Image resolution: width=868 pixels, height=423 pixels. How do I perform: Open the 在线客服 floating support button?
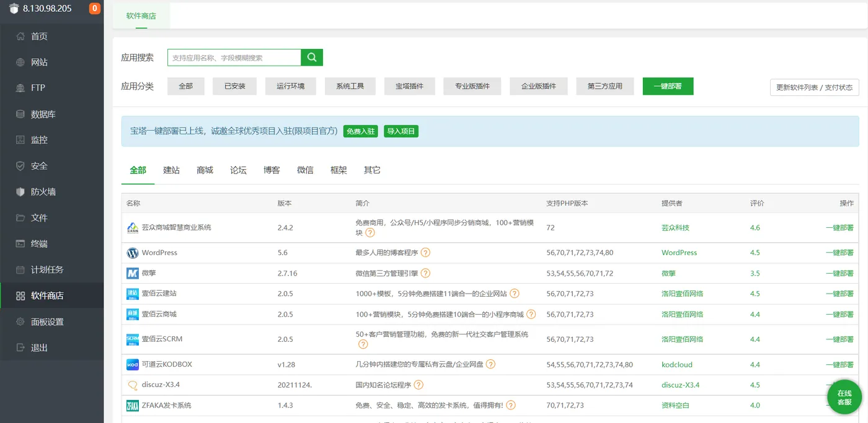[844, 397]
